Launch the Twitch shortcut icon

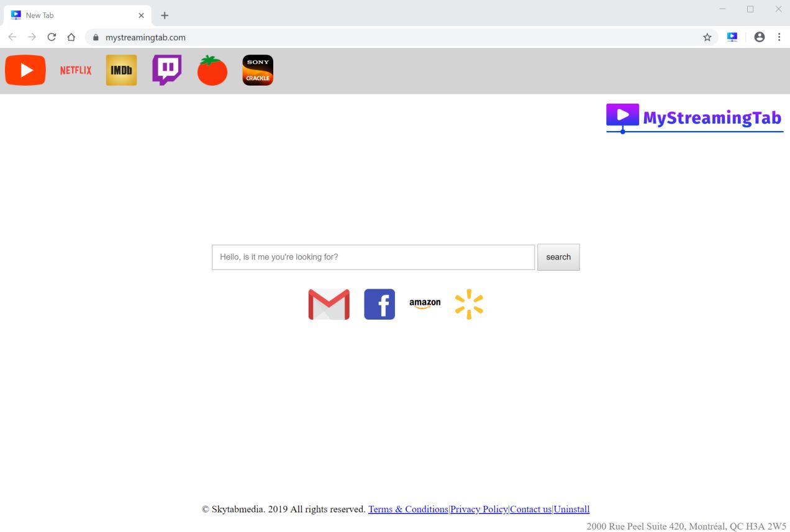click(166, 70)
